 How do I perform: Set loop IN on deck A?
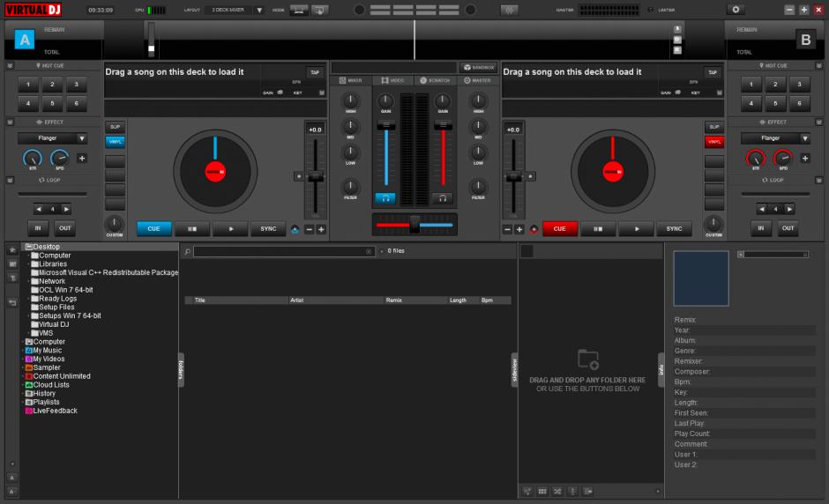pyautogui.click(x=38, y=228)
